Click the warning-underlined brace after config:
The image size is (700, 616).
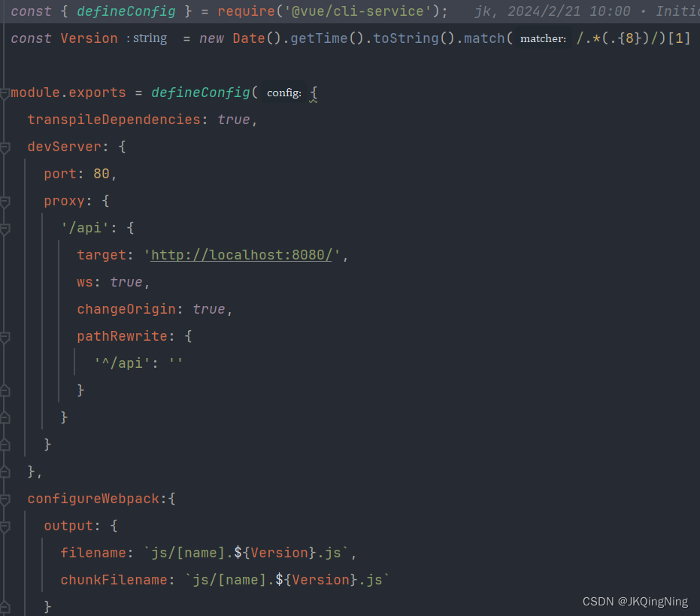(x=314, y=93)
